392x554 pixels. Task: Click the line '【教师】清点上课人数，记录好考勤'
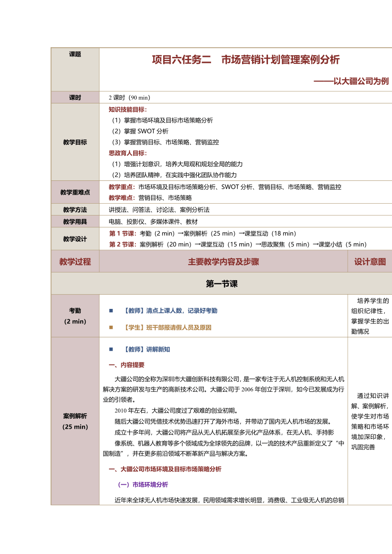click(170, 310)
